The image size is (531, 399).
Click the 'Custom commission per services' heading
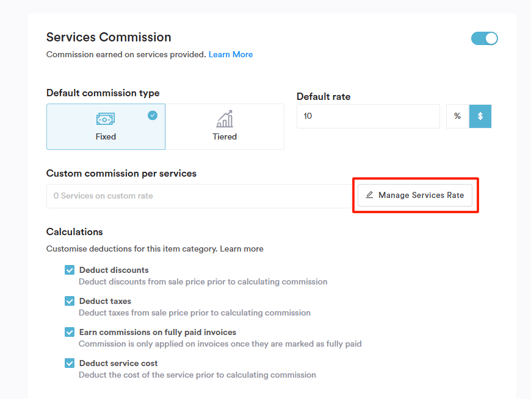pyautogui.click(x=121, y=173)
